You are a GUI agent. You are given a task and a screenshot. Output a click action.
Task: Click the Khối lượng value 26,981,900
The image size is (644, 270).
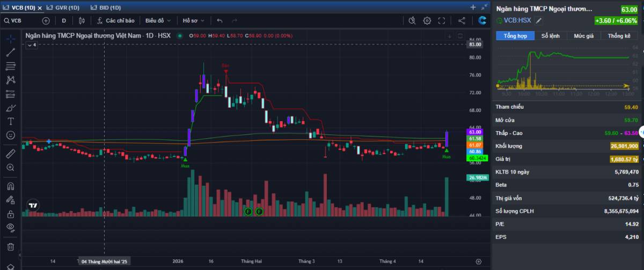(624, 146)
